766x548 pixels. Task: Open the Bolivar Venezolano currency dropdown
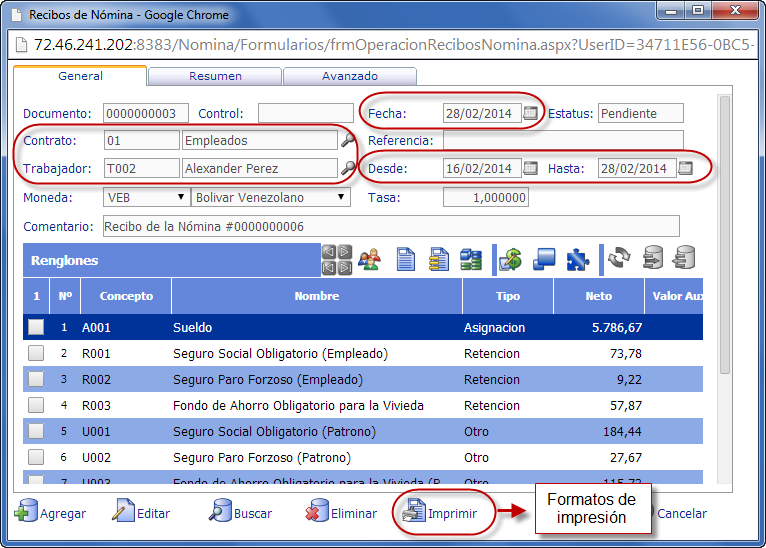(271, 197)
